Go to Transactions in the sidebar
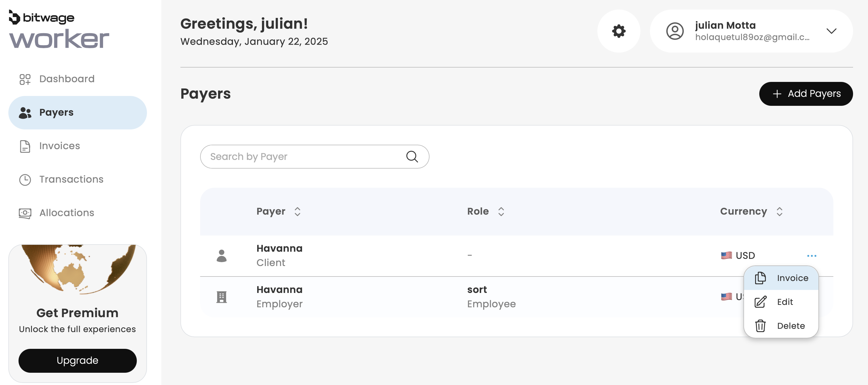 point(71,179)
